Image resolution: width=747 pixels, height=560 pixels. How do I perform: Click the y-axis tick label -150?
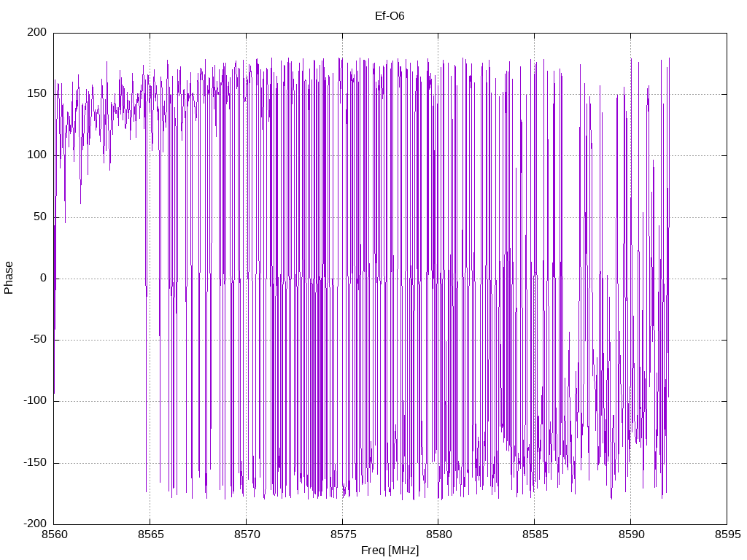35,462
